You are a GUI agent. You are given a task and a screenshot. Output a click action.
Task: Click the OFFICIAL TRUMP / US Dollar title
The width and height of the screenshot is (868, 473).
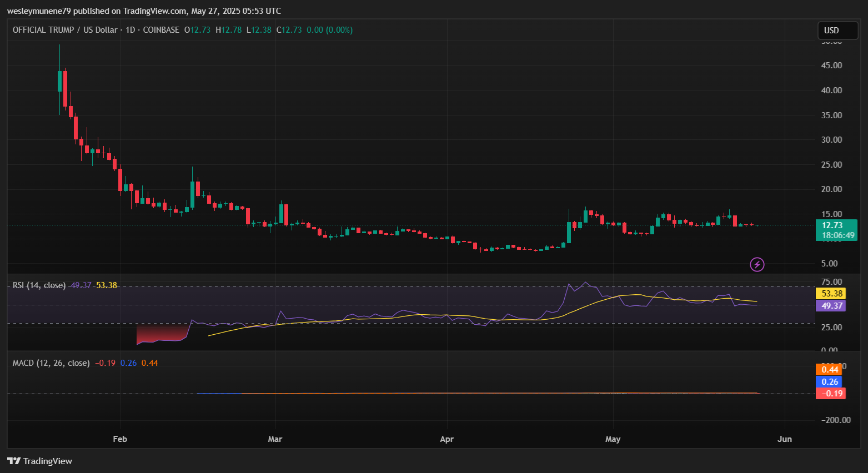64,30
